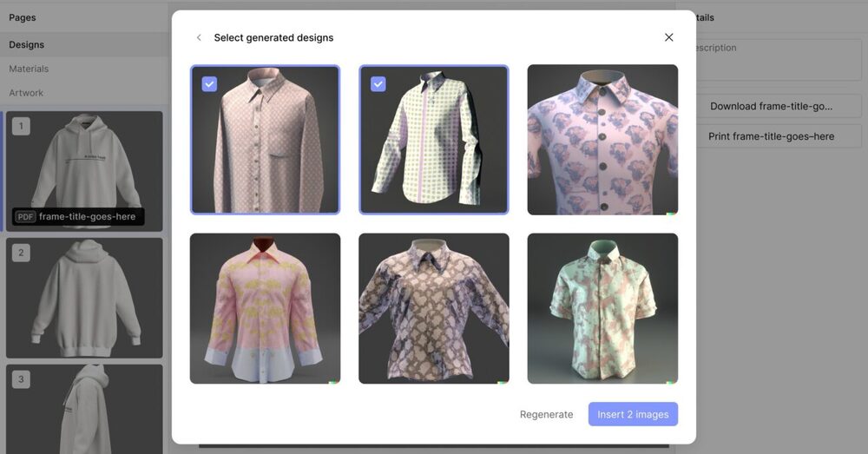The height and width of the screenshot is (454, 868).
Task: Uncheck the pink long-sleeve shirt design
Action: 210,84
